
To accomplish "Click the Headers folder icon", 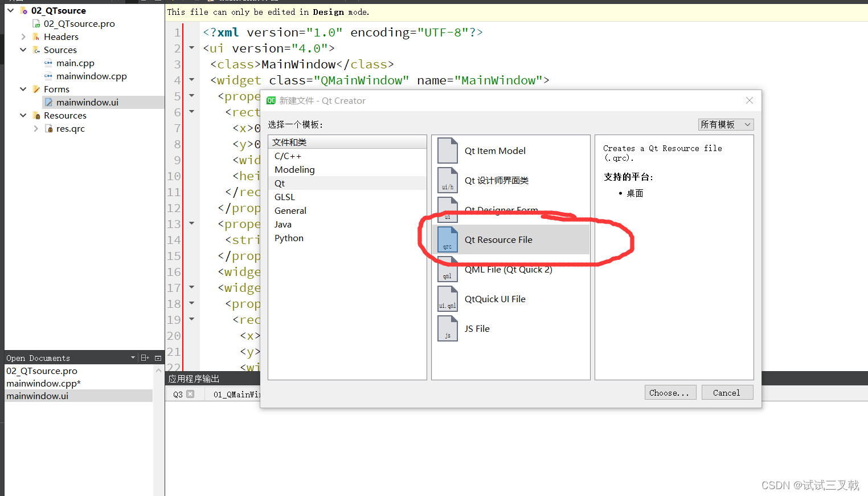I will [36, 36].
